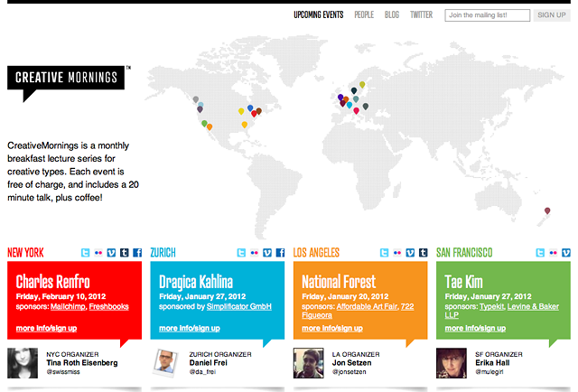
Task: Click the New York city heading
Action: pyautogui.click(x=25, y=253)
